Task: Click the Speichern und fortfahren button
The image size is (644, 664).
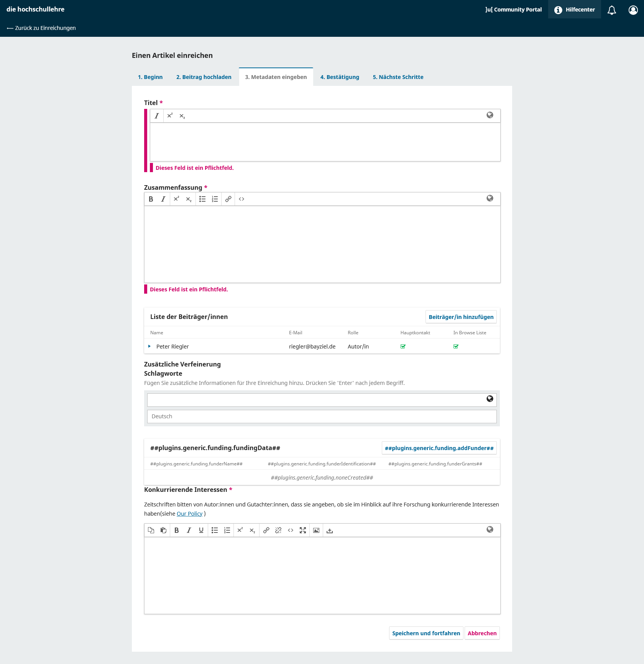Action: pos(426,633)
